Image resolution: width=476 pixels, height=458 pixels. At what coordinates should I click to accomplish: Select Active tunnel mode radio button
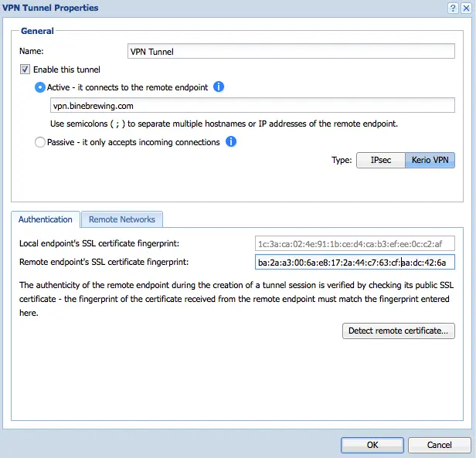click(39, 87)
